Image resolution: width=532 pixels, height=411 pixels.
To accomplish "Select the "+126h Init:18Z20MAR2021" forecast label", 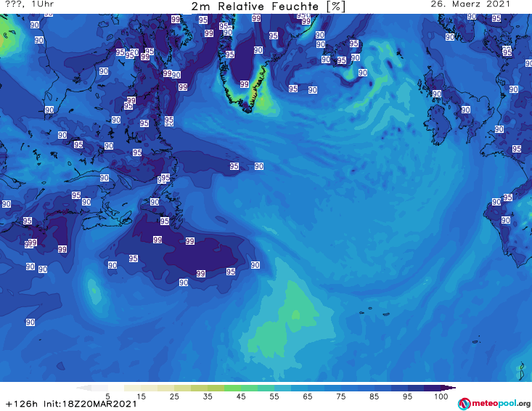I will point(71,404).
